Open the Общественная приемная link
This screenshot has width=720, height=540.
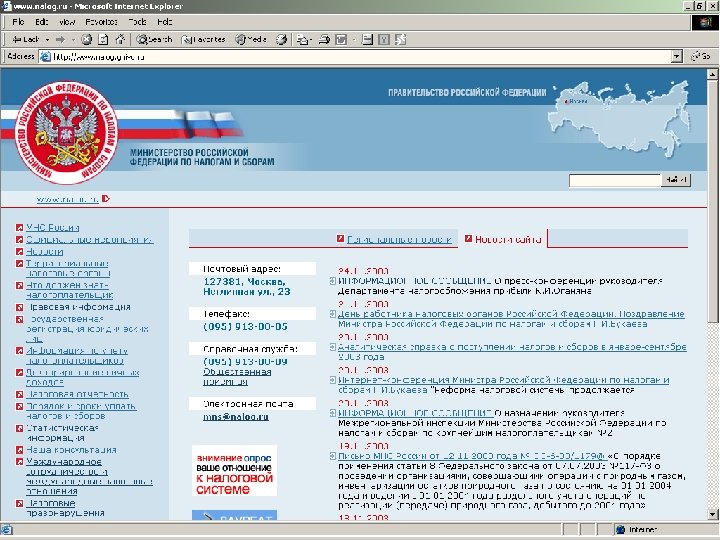point(237,377)
